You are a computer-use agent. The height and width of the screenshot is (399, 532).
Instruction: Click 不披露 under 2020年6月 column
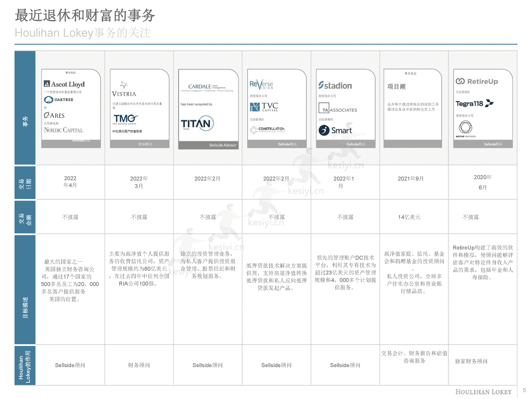[x=471, y=217]
